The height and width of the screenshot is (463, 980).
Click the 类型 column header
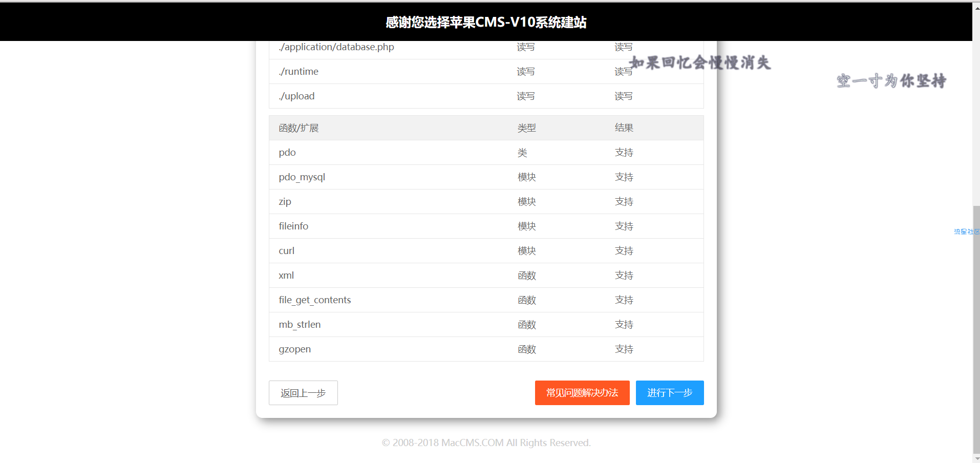[x=526, y=128]
